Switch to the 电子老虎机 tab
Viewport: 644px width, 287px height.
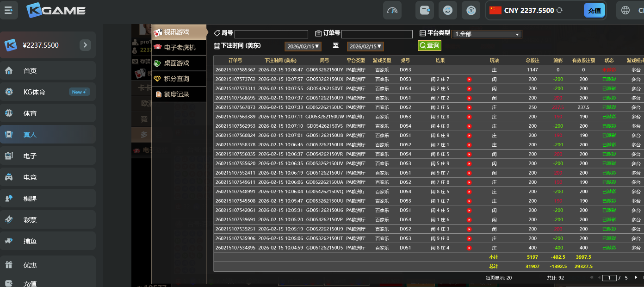tap(179, 47)
